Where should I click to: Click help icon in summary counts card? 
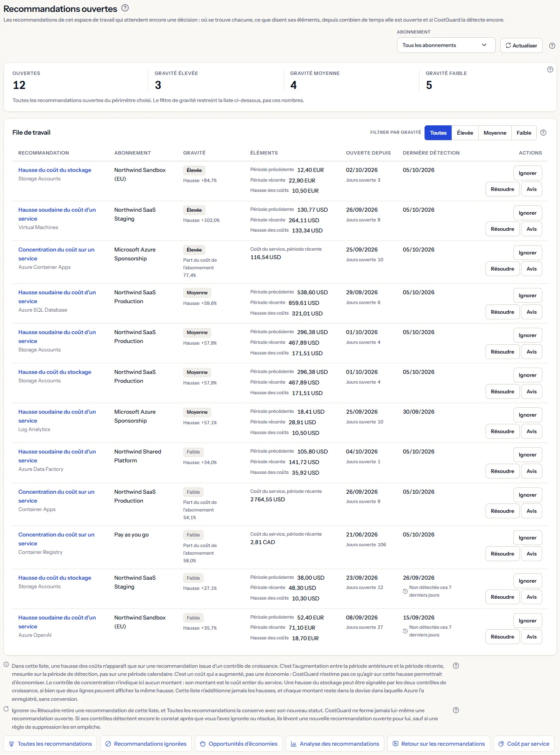point(550,69)
